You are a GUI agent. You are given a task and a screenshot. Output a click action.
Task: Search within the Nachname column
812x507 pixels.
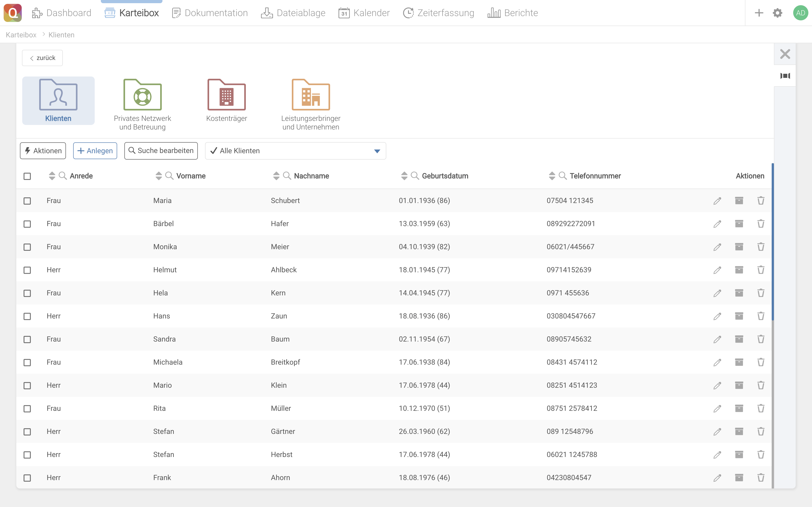(287, 176)
